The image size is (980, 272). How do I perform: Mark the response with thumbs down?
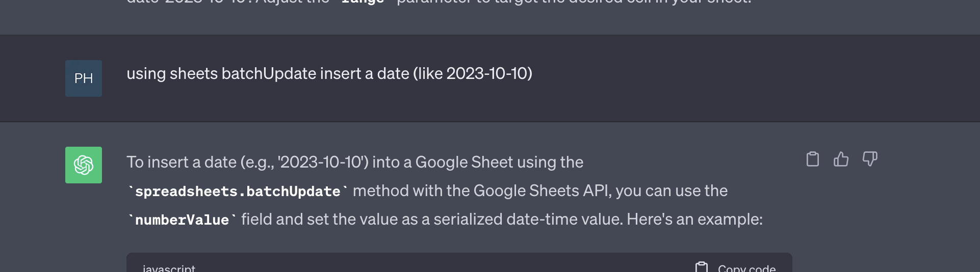870,159
